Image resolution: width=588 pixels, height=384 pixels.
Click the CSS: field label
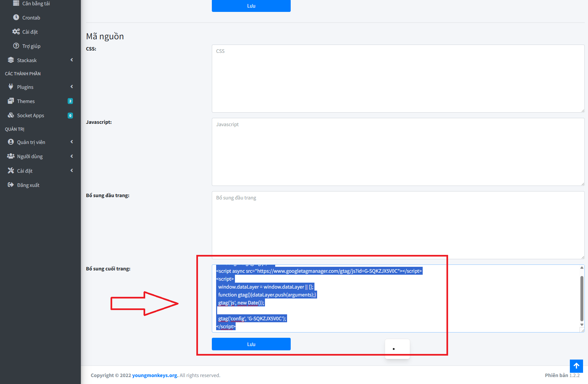tap(91, 49)
